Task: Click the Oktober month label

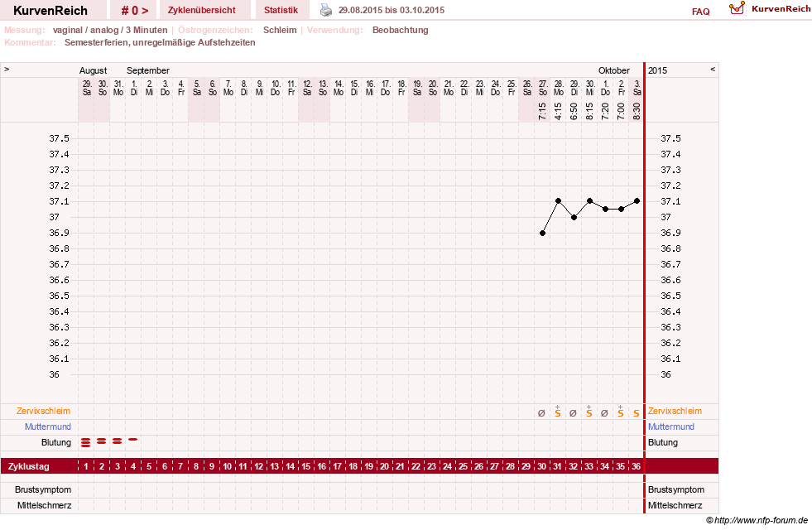Action: [x=613, y=70]
